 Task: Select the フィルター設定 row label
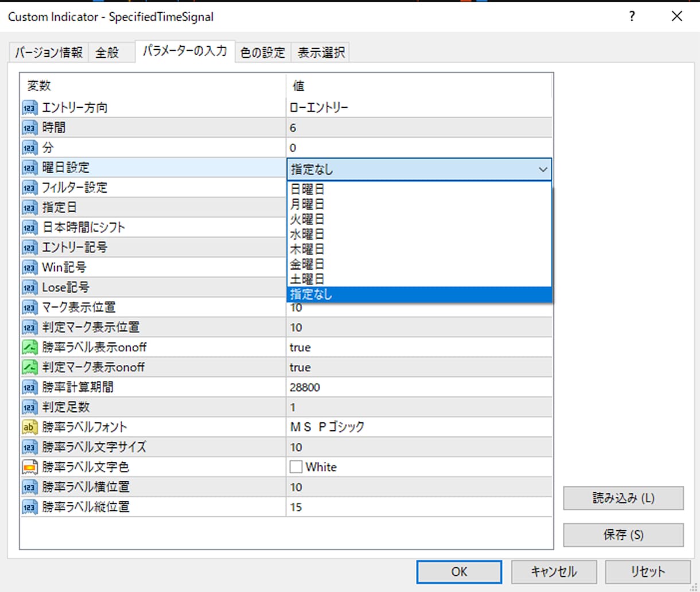[x=75, y=188]
